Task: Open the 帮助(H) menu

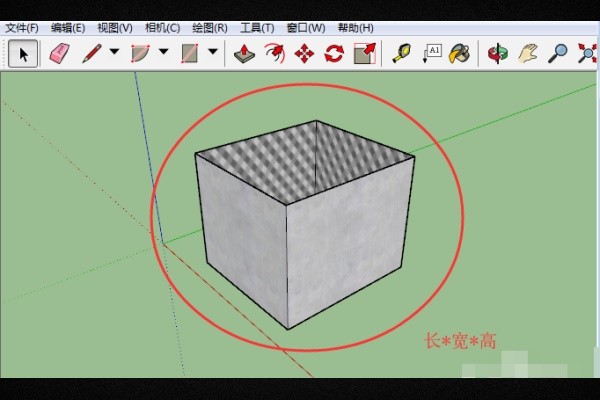Action: tap(355, 28)
